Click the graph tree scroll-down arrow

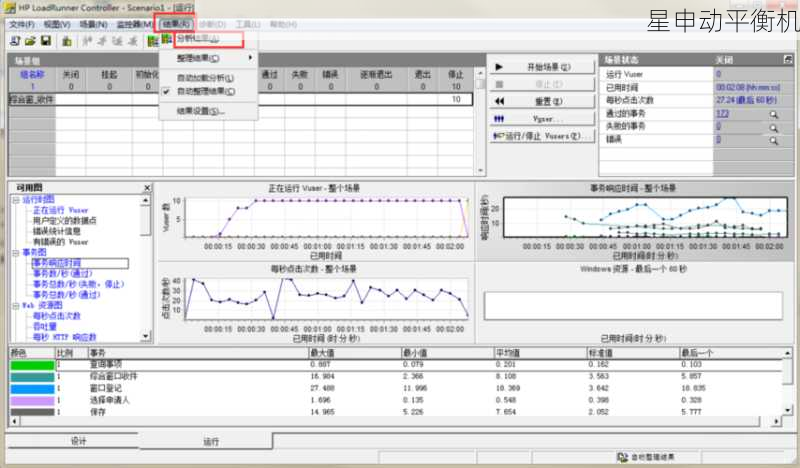[x=146, y=336]
